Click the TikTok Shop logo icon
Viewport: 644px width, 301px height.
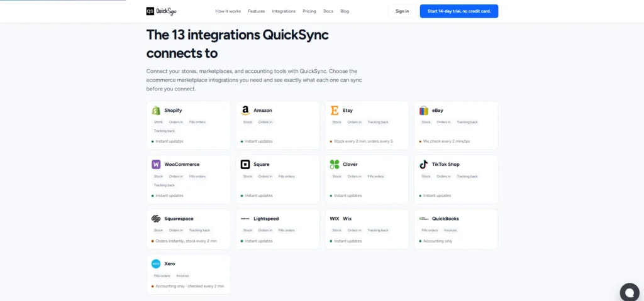[423, 164]
